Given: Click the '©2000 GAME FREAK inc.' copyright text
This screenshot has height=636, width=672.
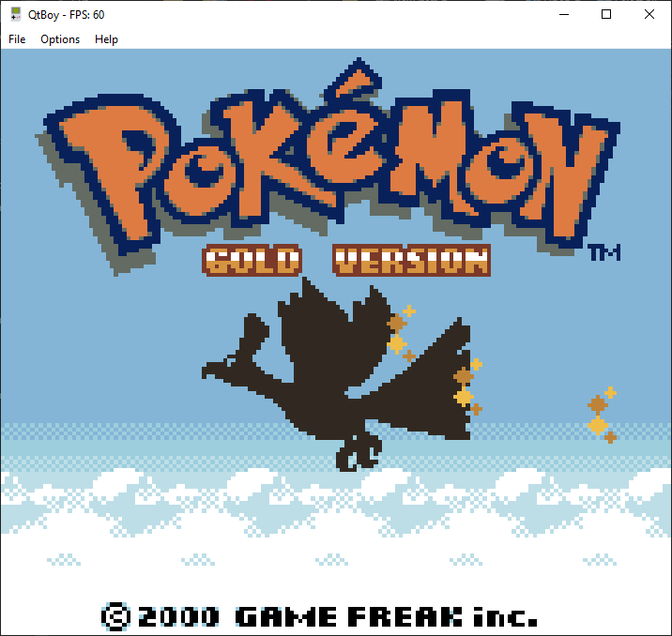Looking at the screenshot, I should tap(319, 616).
